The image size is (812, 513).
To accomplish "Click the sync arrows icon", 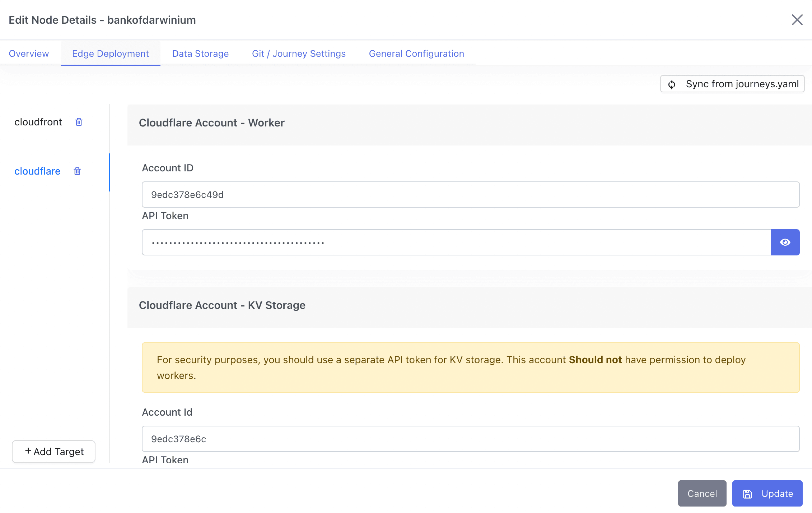I will 672,84.
